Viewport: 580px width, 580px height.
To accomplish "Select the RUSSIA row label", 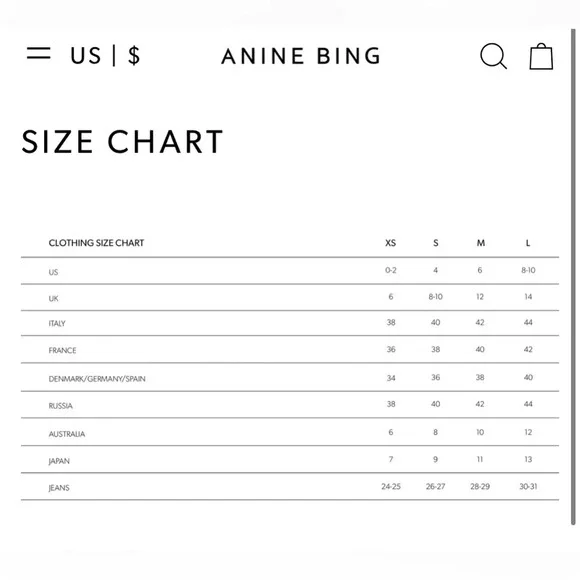I will pos(61,406).
